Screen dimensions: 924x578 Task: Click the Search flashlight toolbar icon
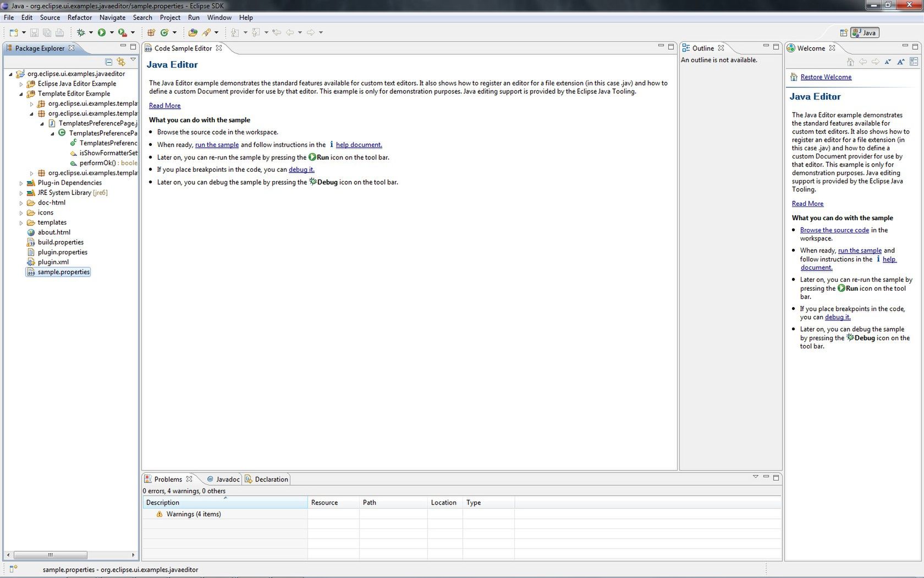206,32
